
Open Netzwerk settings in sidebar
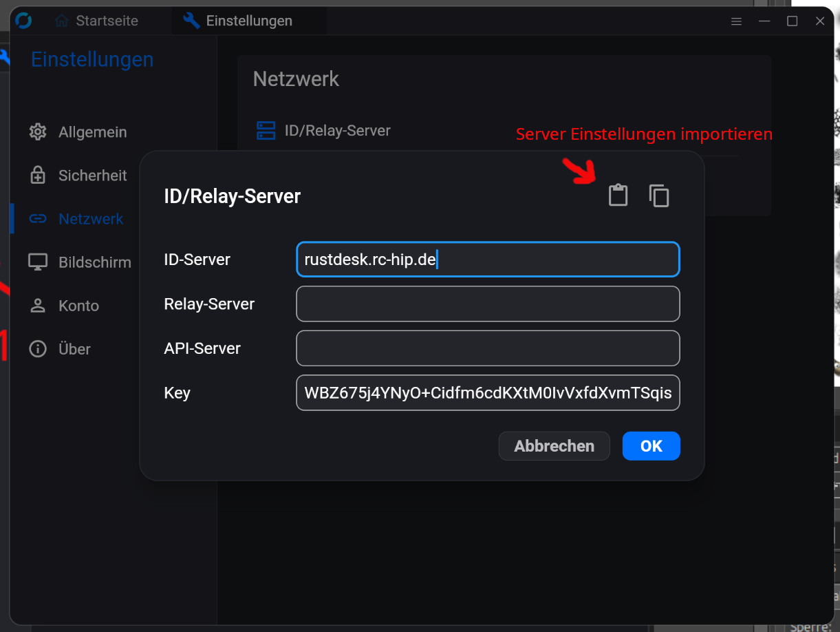coord(90,219)
